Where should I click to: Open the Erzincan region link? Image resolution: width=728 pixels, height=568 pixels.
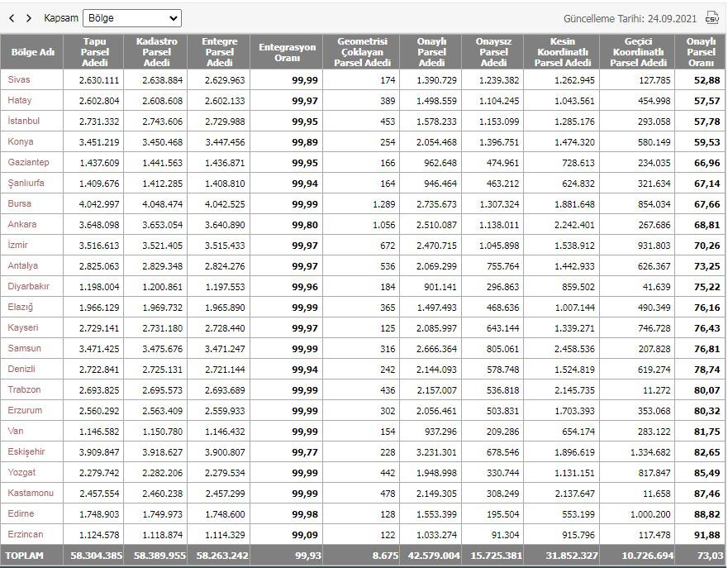pos(26,534)
